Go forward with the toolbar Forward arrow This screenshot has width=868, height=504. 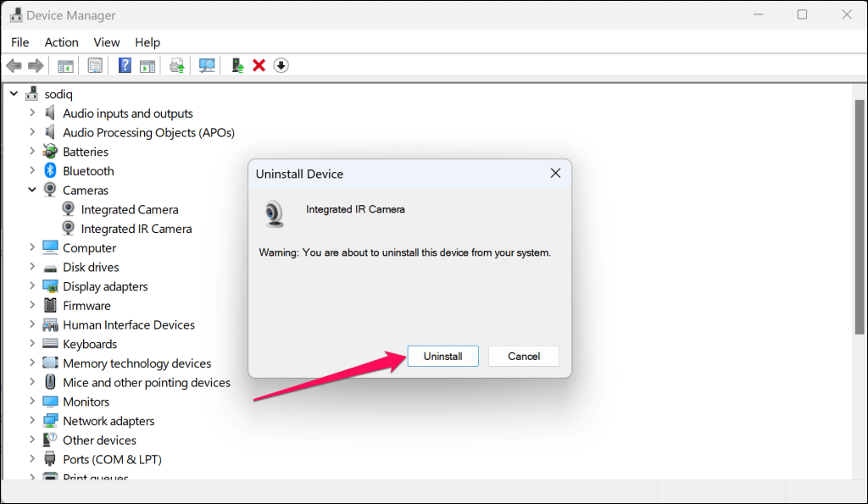coord(36,66)
